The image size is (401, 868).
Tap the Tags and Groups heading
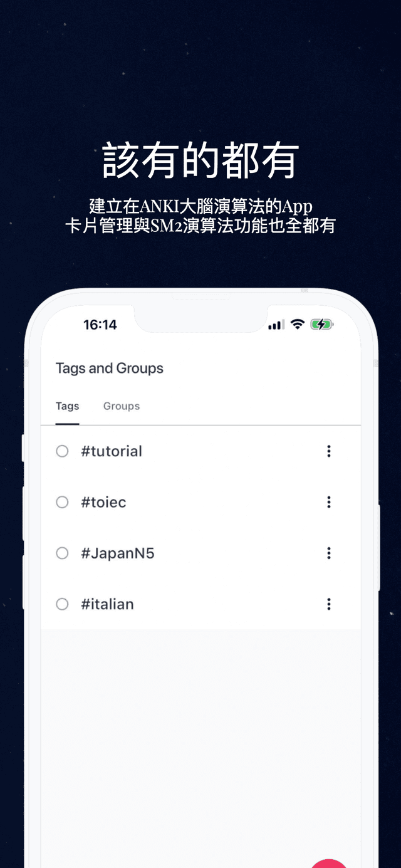coord(110,369)
